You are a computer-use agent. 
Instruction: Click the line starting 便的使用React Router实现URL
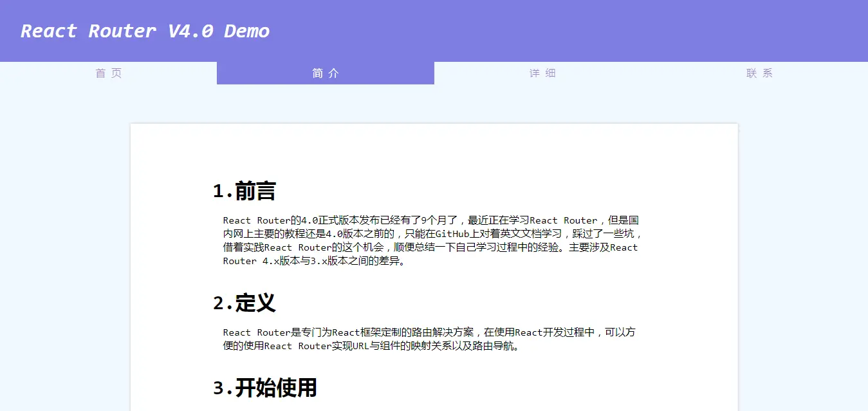tap(373, 346)
